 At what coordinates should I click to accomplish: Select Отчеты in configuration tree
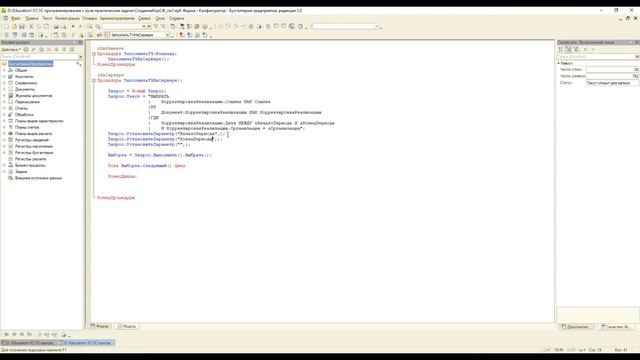(x=21, y=108)
